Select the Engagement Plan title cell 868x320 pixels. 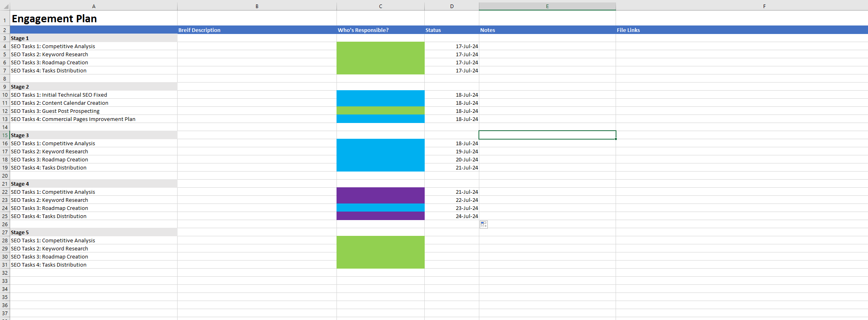coord(94,18)
